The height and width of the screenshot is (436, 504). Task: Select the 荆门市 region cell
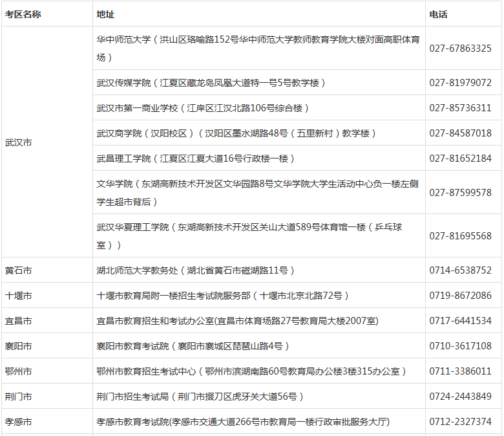(x=47, y=396)
